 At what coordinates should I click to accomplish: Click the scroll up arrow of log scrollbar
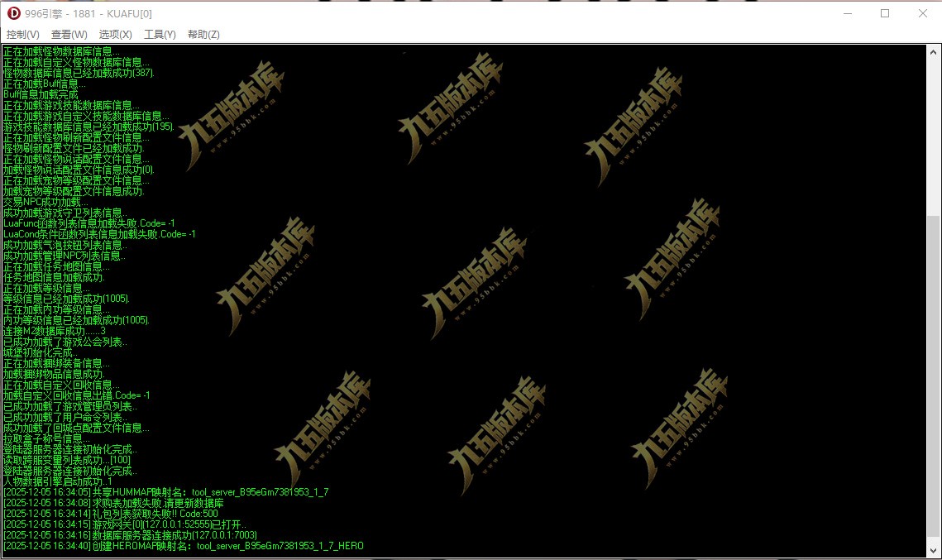tap(933, 52)
